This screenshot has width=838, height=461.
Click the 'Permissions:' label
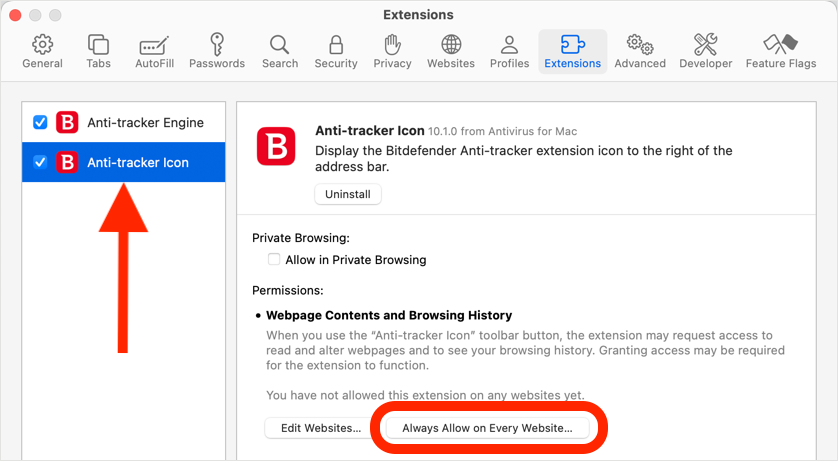point(288,291)
